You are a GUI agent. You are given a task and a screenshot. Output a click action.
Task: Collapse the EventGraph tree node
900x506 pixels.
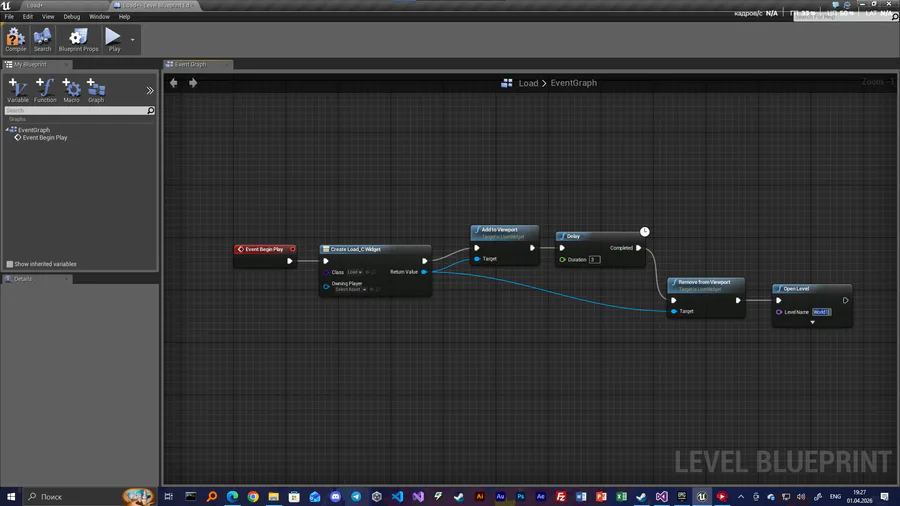(x=7, y=130)
